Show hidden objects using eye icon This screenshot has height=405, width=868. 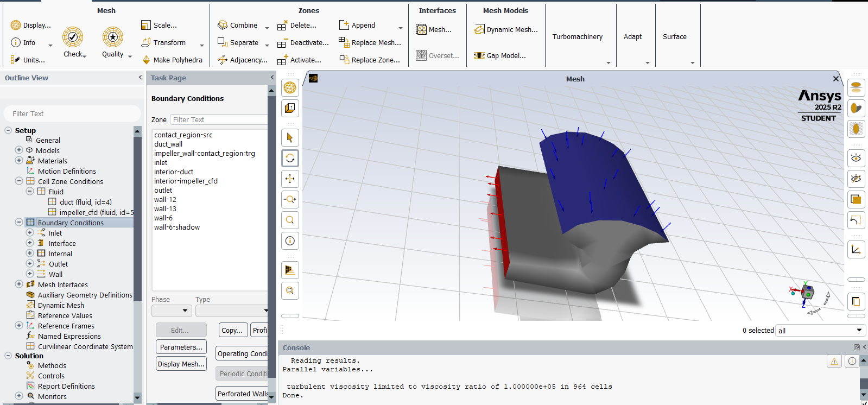[x=856, y=158]
